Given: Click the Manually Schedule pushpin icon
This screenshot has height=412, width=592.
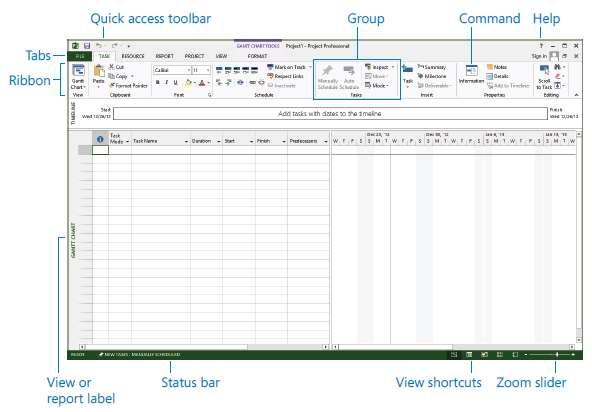Looking at the screenshot, I should pyautogui.click(x=327, y=71).
